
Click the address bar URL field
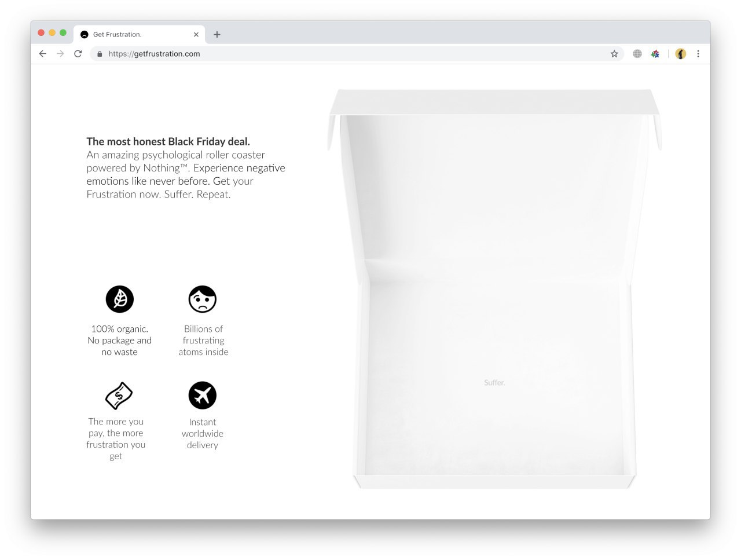click(353, 54)
